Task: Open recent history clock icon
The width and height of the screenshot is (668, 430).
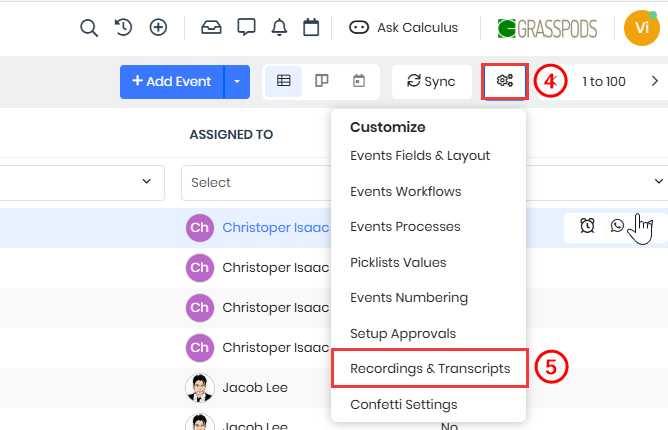Action: [124, 27]
